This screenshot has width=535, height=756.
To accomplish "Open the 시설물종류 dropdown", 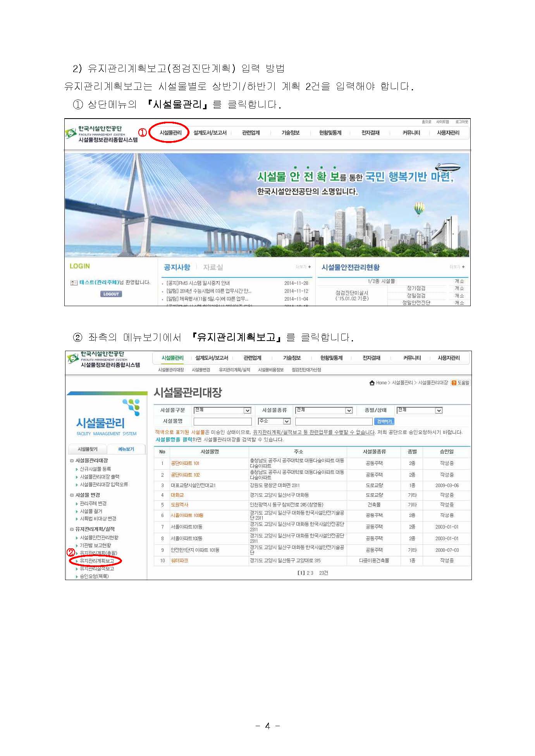I will (x=349, y=410).
